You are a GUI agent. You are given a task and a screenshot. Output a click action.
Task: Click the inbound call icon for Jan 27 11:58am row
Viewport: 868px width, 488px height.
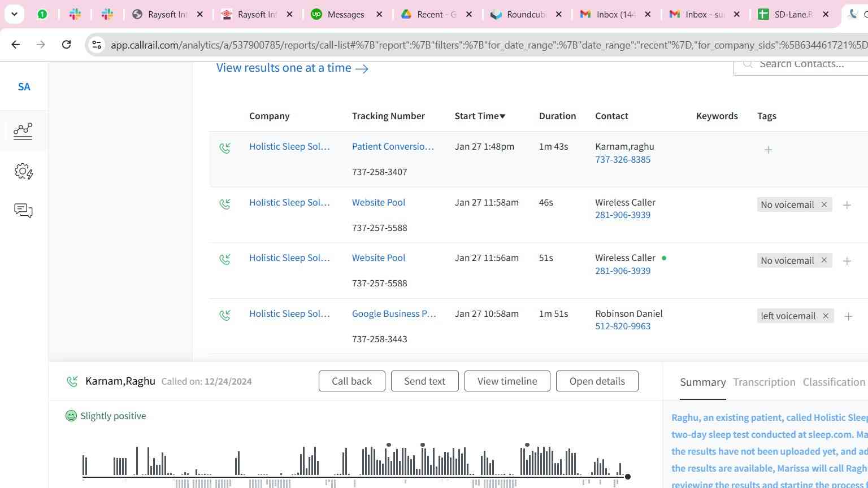click(225, 204)
